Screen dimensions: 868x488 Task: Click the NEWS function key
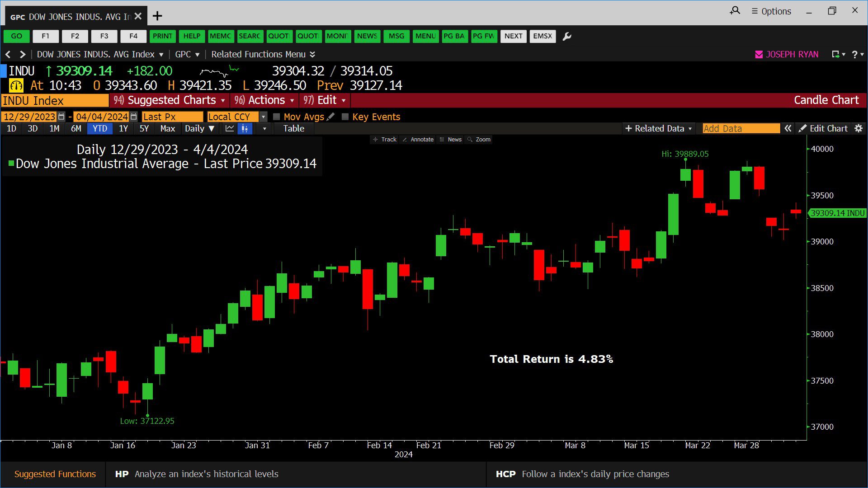(367, 36)
